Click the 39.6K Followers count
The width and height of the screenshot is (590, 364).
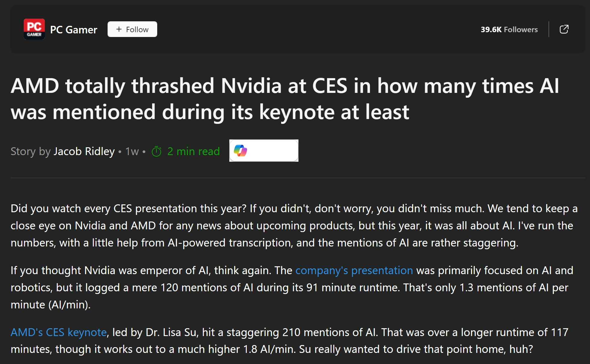pyautogui.click(x=509, y=29)
